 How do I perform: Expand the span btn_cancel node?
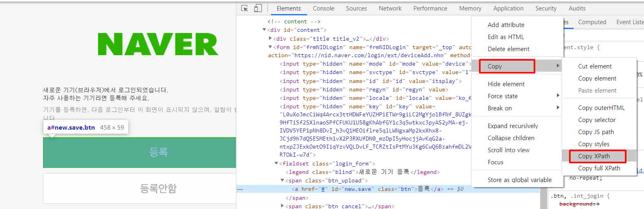click(x=282, y=206)
